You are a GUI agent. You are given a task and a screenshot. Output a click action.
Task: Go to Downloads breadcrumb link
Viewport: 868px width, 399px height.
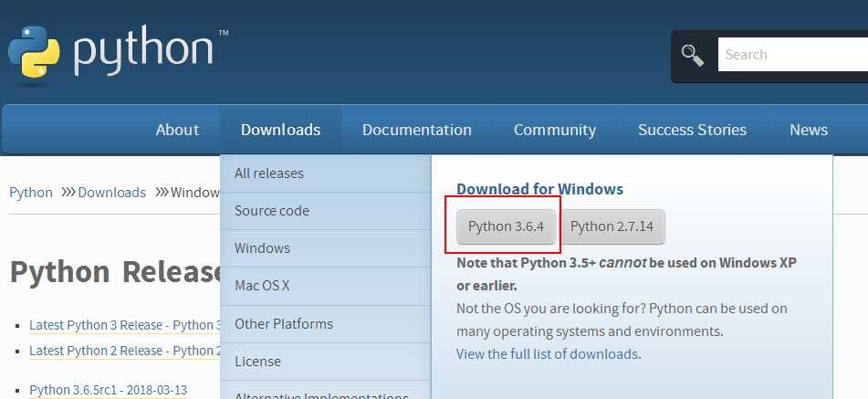click(112, 193)
